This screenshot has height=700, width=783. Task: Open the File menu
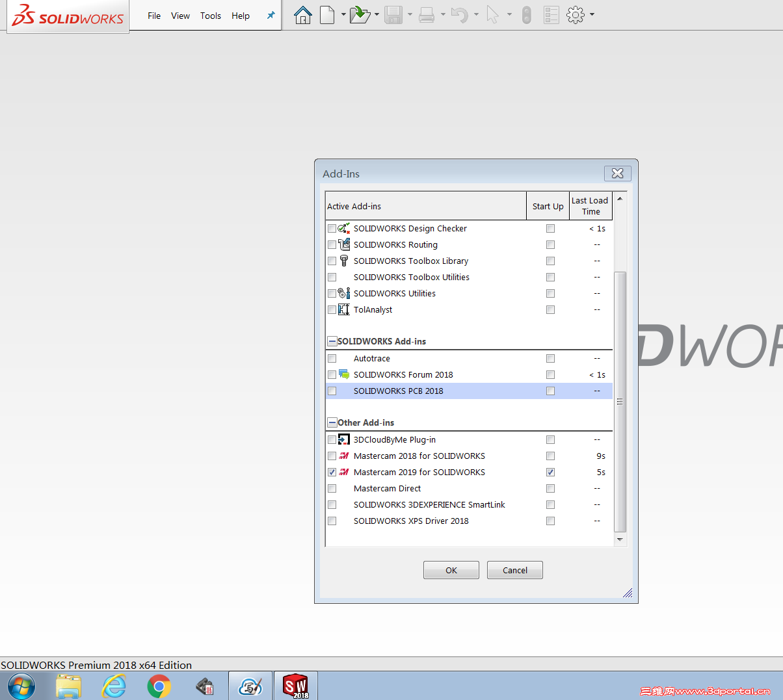click(x=154, y=16)
